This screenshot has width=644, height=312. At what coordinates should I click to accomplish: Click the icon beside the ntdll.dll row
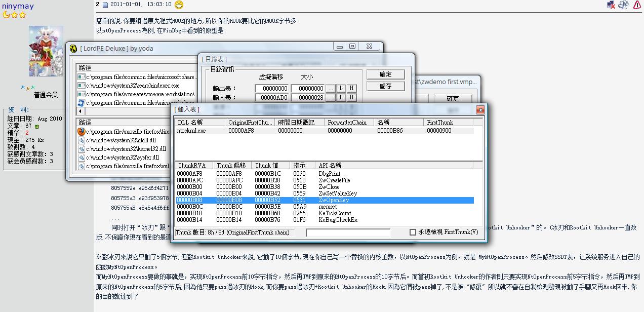point(81,140)
